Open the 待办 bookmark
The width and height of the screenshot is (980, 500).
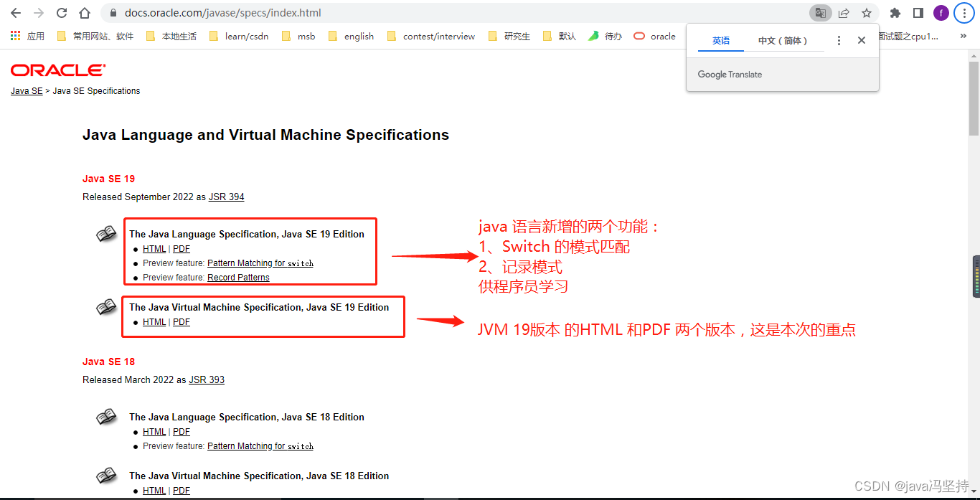[x=605, y=36]
